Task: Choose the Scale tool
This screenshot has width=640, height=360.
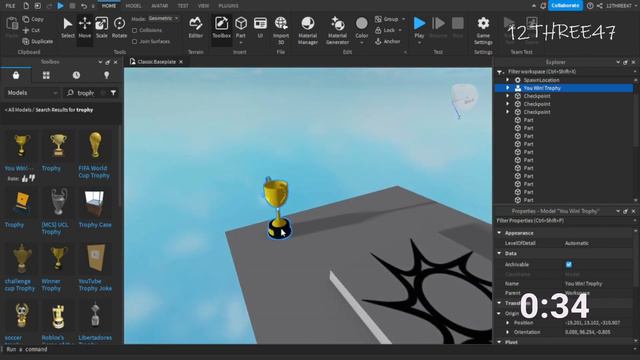Action: point(102,27)
